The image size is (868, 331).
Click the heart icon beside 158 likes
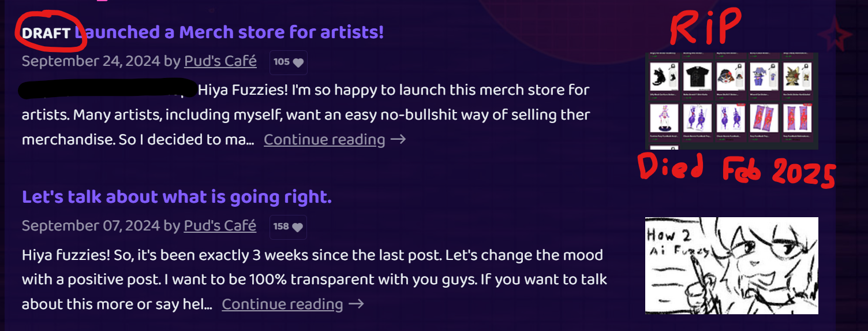tap(297, 227)
